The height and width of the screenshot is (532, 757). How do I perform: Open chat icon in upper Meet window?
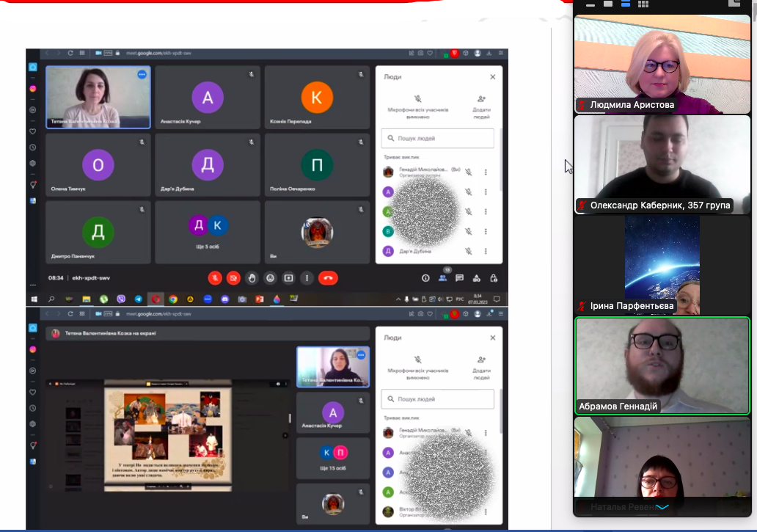click(x=460, y=278)
